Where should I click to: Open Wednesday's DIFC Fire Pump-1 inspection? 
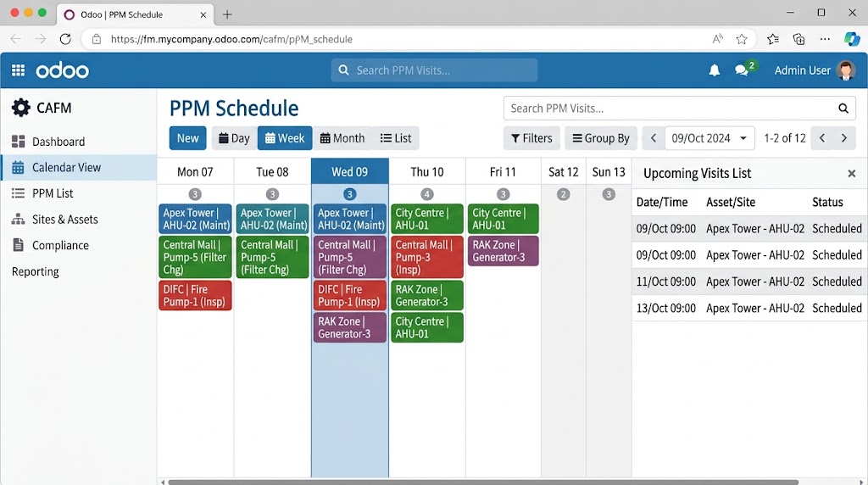pos(349,295)
